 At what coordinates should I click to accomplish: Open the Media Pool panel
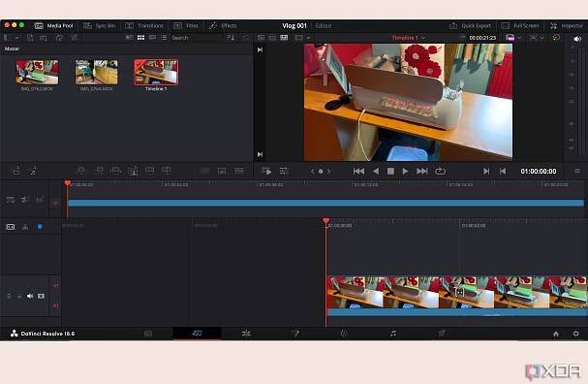tap(53, 26)
